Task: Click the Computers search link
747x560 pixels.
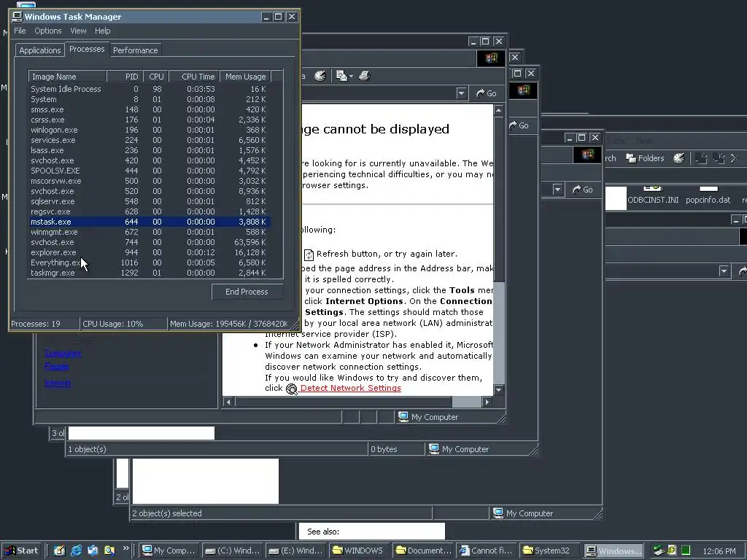Action: click(x=63, y=353)
